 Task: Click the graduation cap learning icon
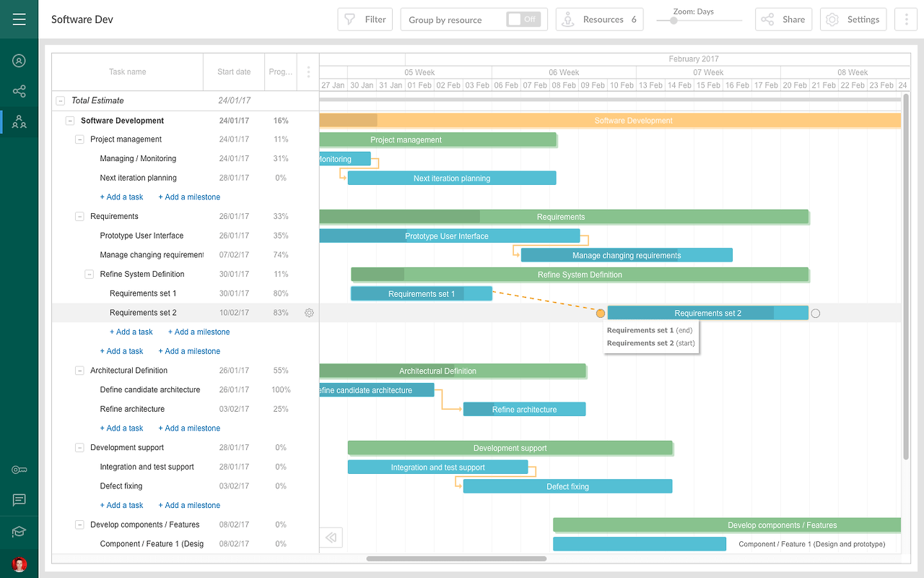18,530
